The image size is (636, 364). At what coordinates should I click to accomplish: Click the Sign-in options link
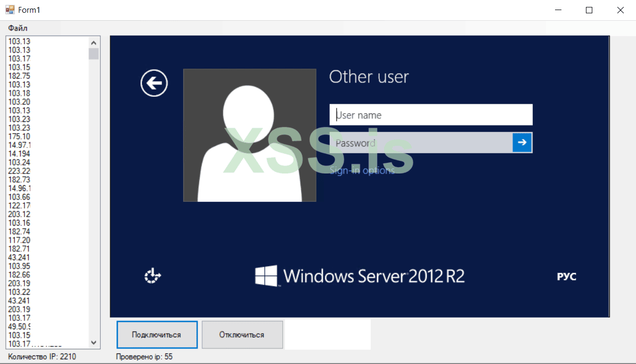(362, 170)
